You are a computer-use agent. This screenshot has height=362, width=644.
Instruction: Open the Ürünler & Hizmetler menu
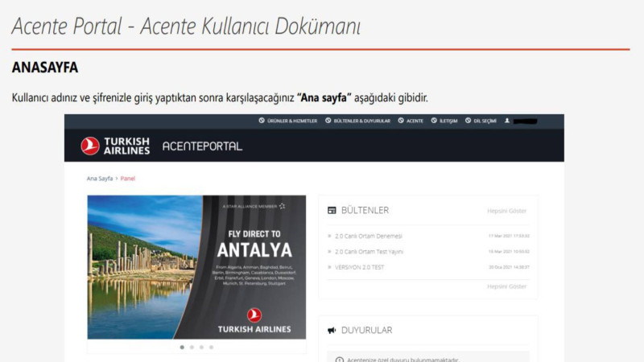click(288, 121)
